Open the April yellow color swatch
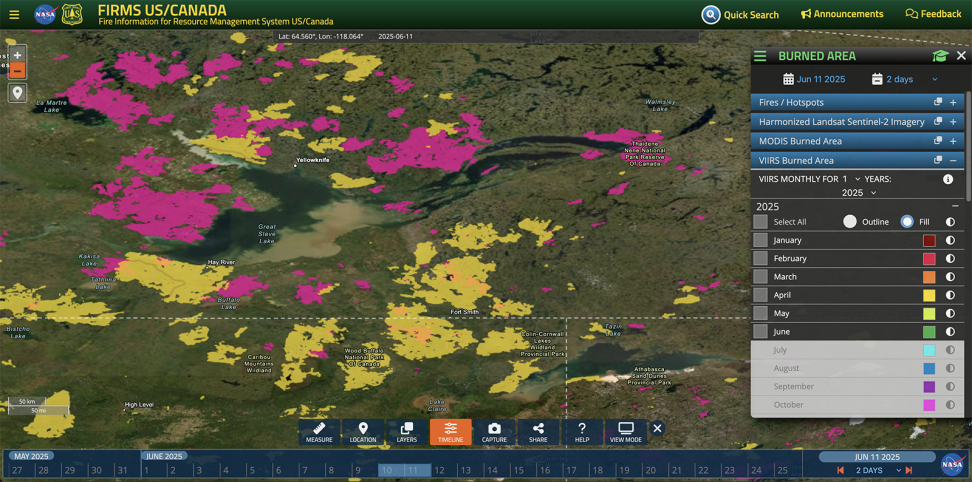972x482 pixels. pos(929,295)
